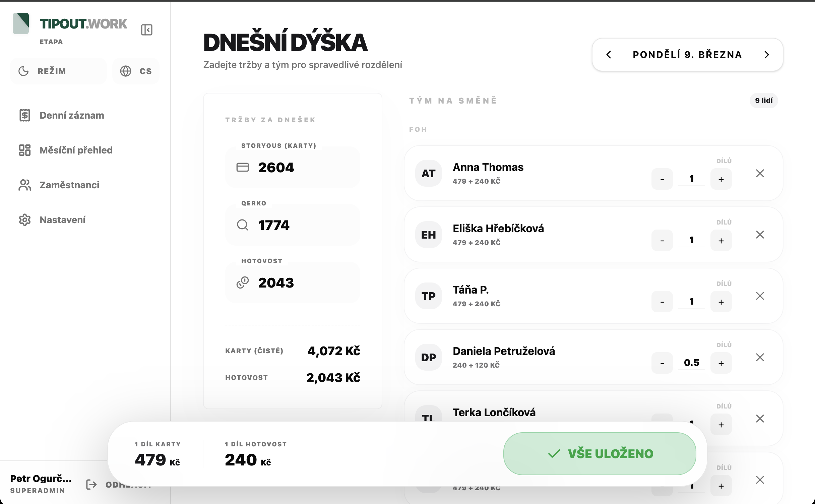Go to the previous day with the left chevron
The width and height of the screenshot is (815, 504).
pyautogui.click(x=609, y=55)
